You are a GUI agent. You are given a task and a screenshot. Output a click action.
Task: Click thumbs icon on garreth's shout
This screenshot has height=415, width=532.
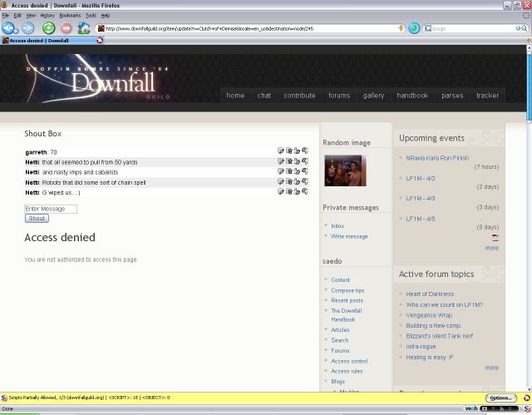tap(297, 151)
